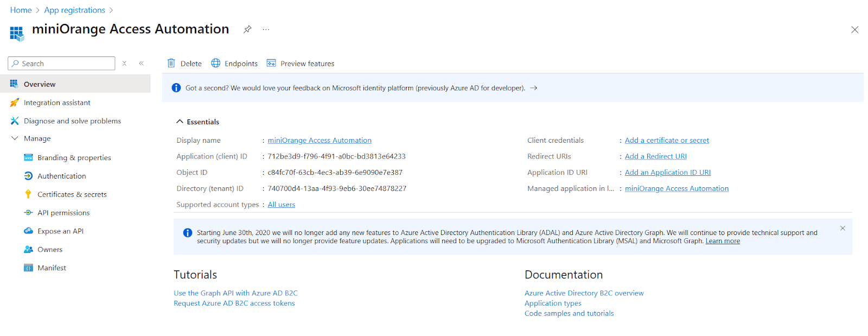The width and height of the screenshot is (868, 336).
Task: Click the Delete trash can icon
Action: click(x=171, y=63)
